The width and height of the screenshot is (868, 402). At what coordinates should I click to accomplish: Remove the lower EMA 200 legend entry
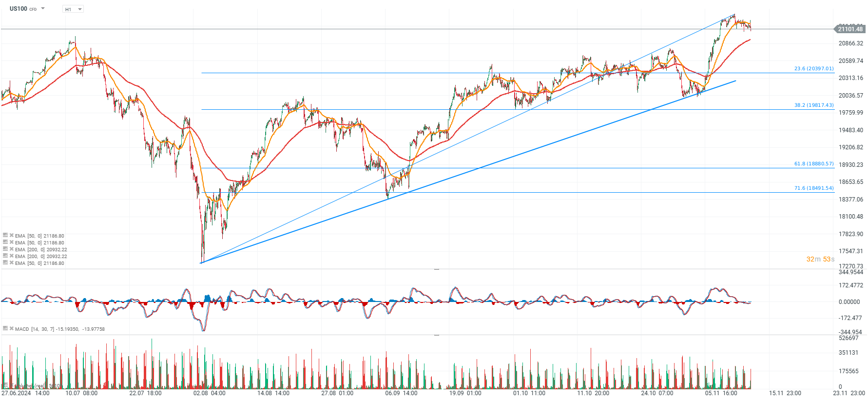point(11,256)
